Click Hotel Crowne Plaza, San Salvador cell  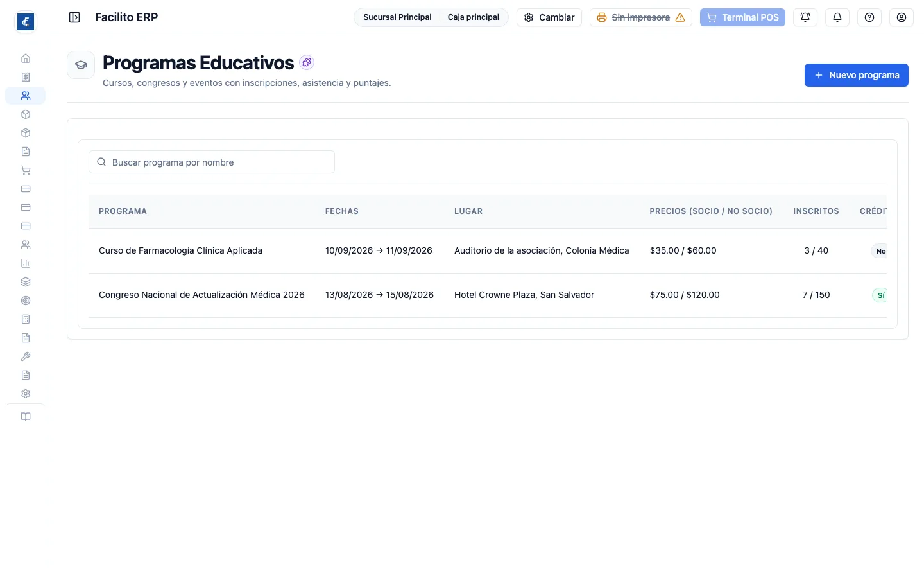pos(524,295)
